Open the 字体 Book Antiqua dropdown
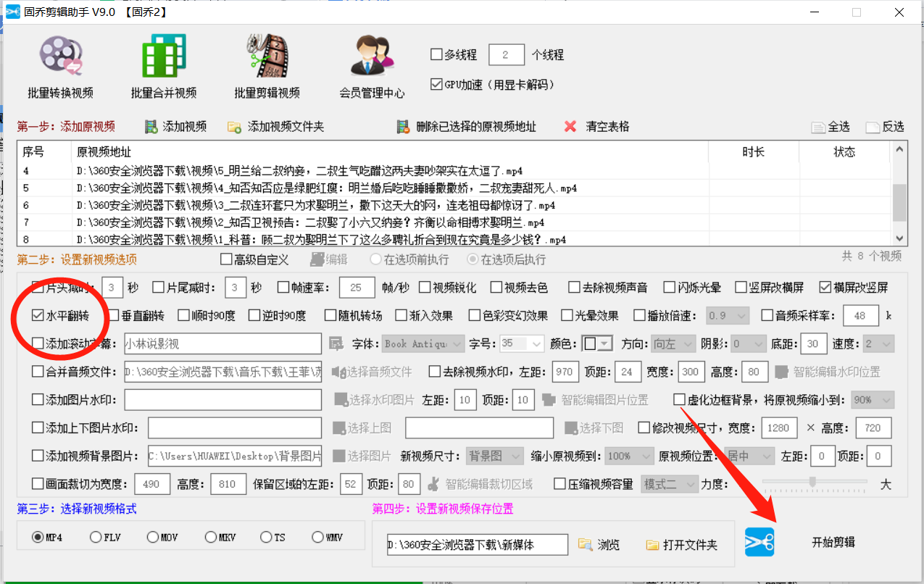Viewport: 924px width, 584px height. pyautogui.click(x=423, y=343)
